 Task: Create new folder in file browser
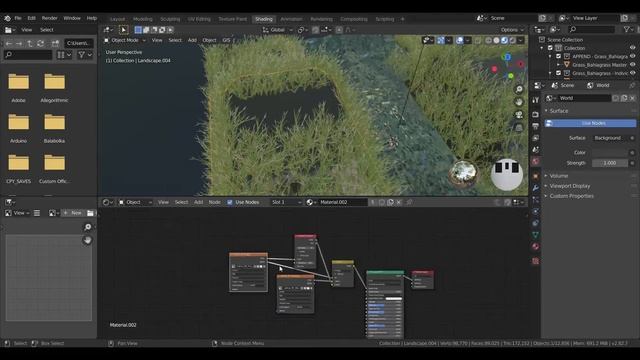pyautogui.click(x=55, y=43)
